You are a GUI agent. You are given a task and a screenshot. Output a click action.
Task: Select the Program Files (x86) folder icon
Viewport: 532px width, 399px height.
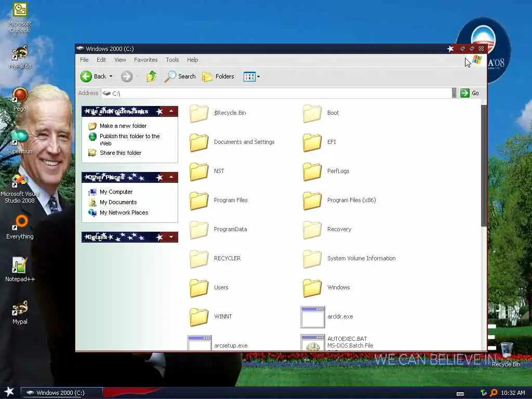(312, 201)
